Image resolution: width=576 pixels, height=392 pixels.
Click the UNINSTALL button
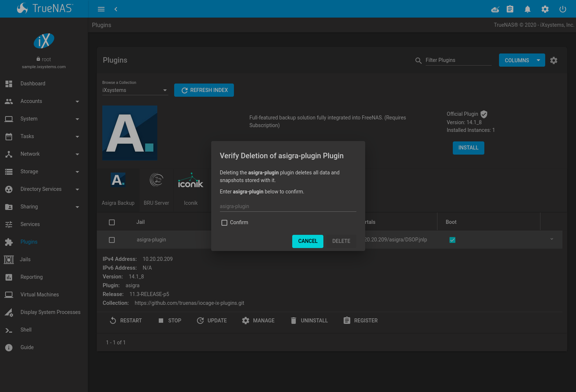[x=309, y=321]
